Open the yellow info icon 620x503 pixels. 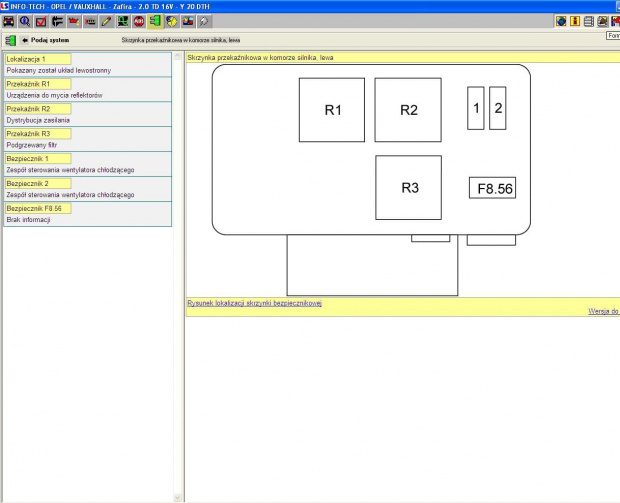[575, 21]
